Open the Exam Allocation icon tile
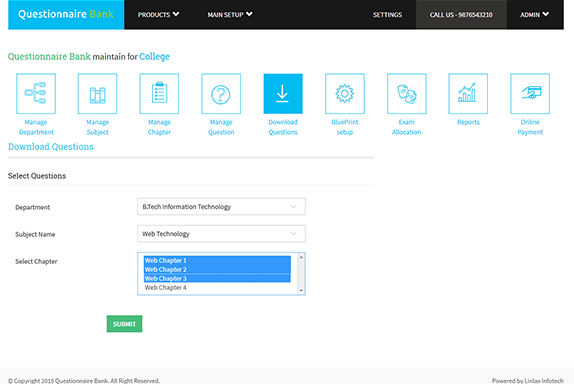The image size is (574, 384). coord(407,94)
